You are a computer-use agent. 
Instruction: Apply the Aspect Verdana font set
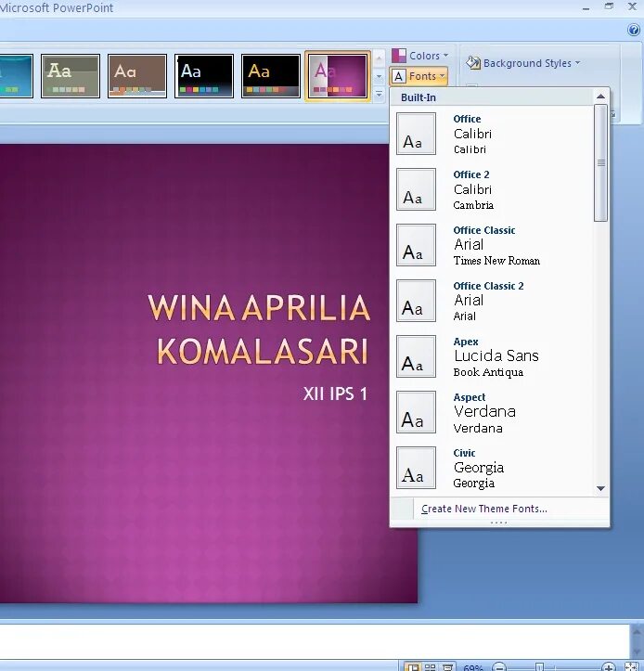click(492, 412)
